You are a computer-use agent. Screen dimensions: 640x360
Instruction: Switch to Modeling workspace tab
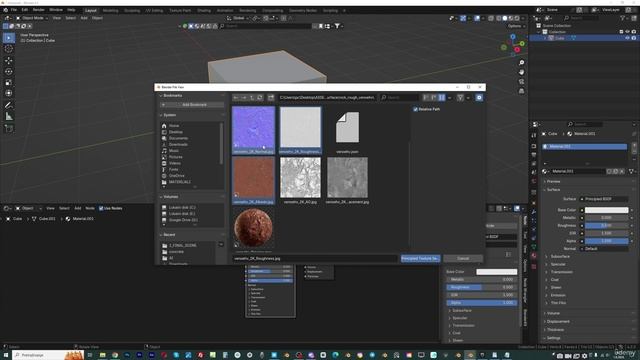pos(110,10)
